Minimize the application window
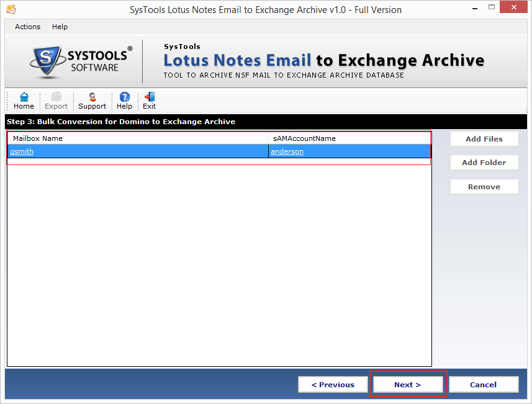This screenshot has width=532, height=404. (x=475, y=7)
